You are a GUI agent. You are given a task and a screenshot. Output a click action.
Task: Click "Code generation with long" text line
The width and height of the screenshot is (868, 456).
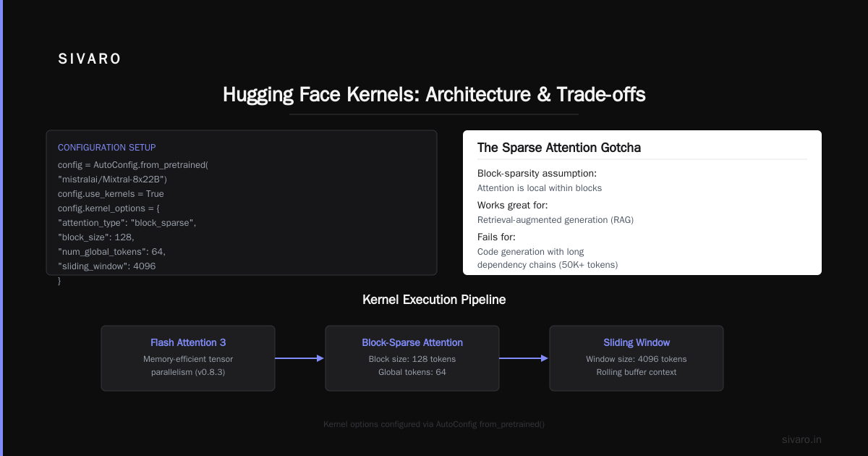click(531, 252)
